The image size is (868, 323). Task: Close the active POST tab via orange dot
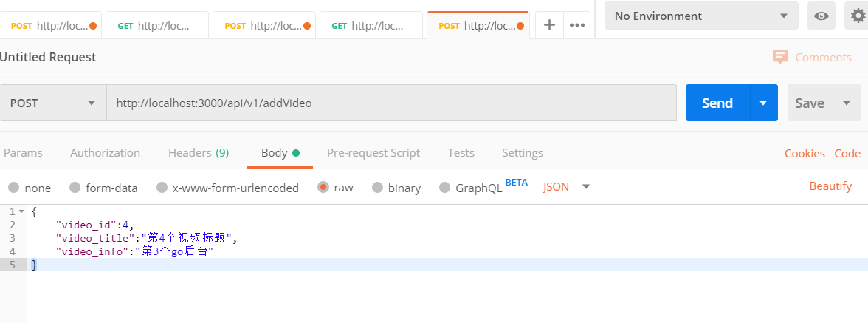point(520,25)
